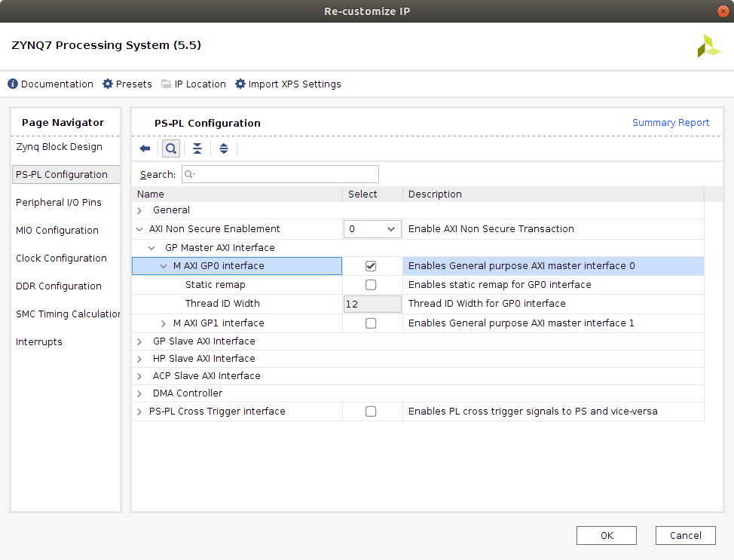Click the back arrow toolbar icon

pos(145,149)
